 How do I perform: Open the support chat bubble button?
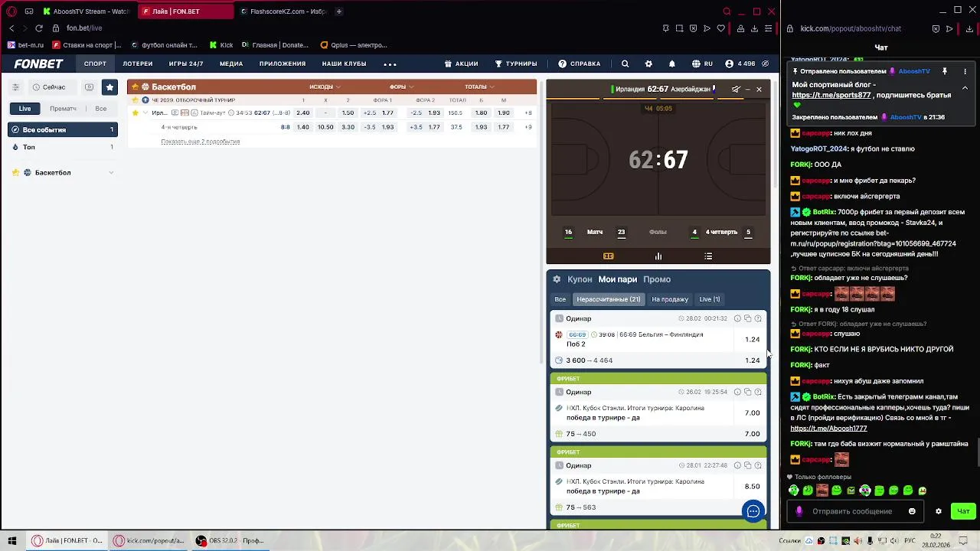tap(753, 511)
